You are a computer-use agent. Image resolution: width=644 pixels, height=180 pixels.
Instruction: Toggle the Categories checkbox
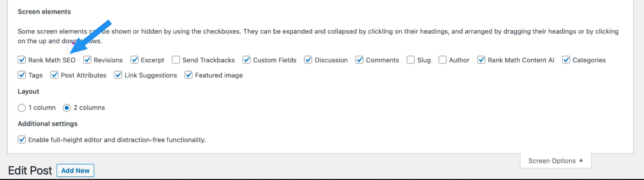(x=566, y=60)
